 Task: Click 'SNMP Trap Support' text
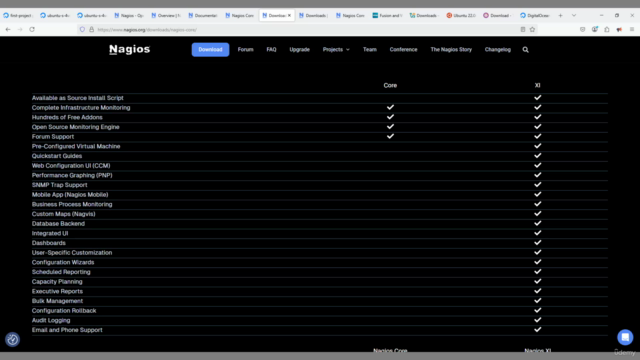coord(60,185)
